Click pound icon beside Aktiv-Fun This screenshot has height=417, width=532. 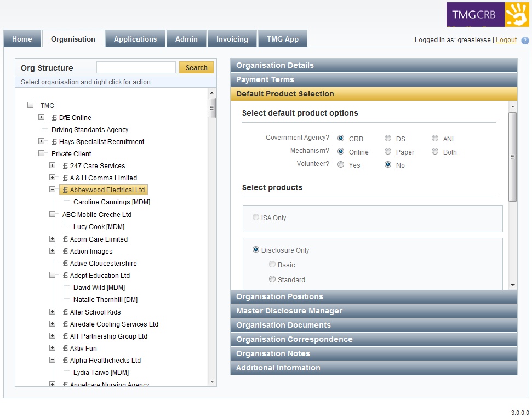[65, 349]
